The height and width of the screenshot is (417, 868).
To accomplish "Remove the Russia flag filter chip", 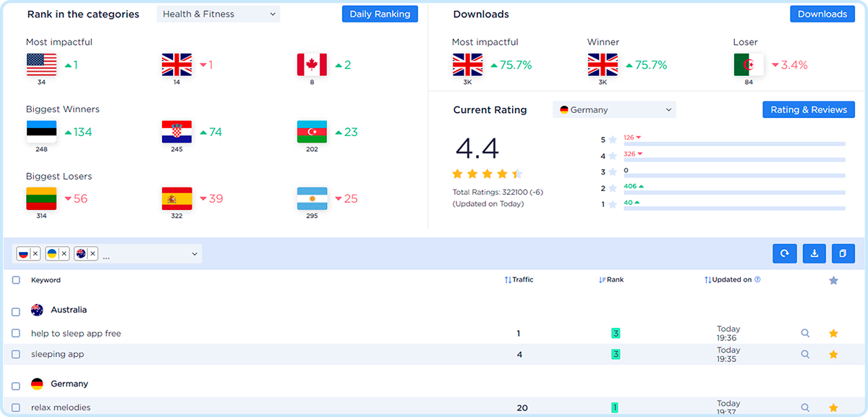I will pyautogui.click(x=35, y=253).
